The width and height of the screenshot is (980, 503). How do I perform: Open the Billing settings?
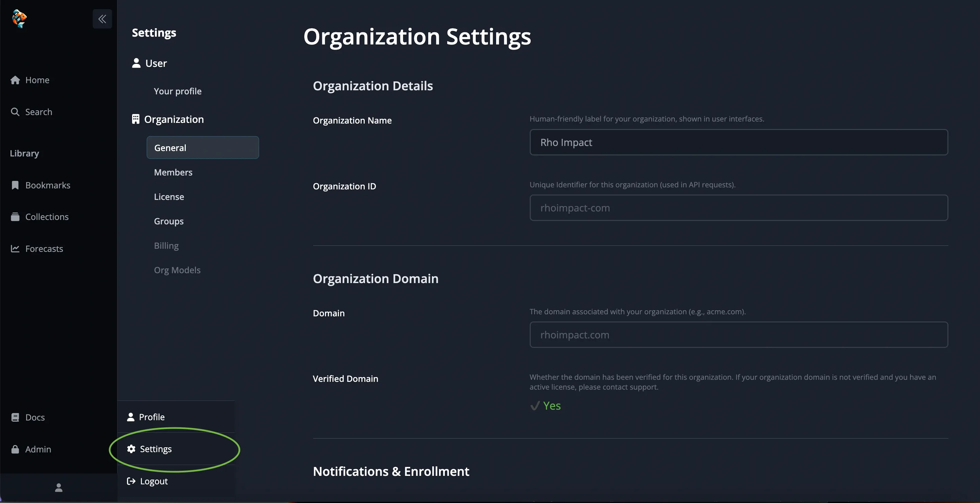click(166, 245)
